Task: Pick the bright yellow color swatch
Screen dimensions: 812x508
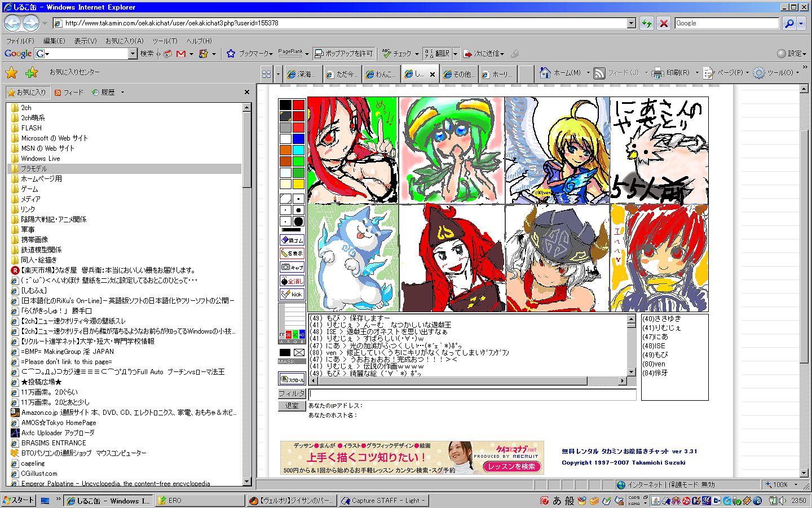Action: [x=298, y=184]
